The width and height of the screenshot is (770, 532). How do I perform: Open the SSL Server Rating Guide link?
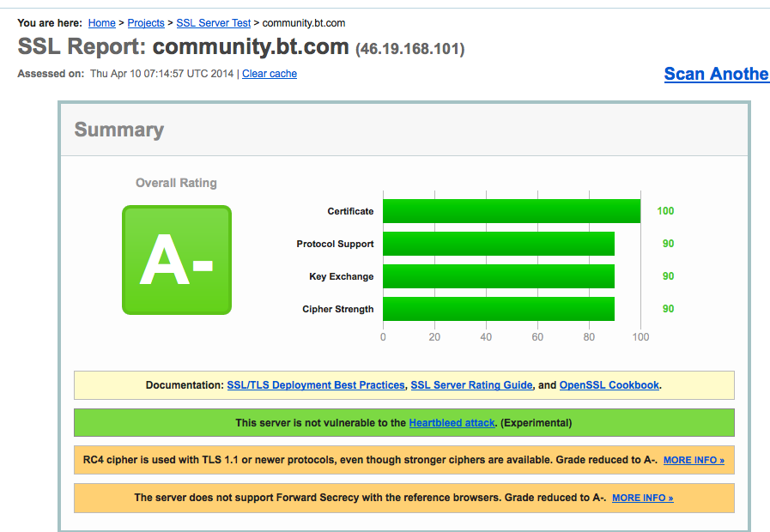[471, 385]
